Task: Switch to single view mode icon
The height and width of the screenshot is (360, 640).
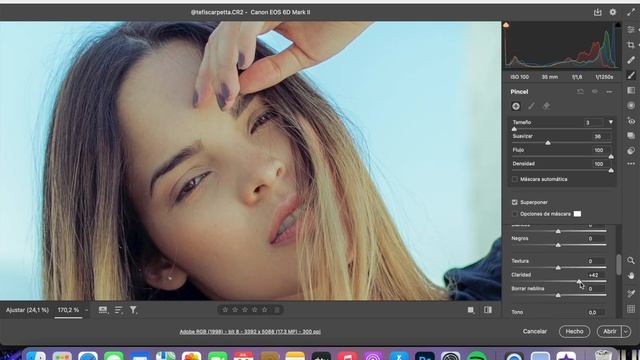Action: (x=471, y=310)
